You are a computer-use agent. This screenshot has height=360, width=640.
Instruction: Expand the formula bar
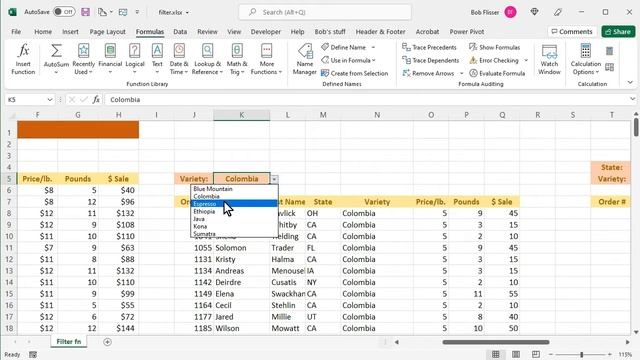click(632, 99)
